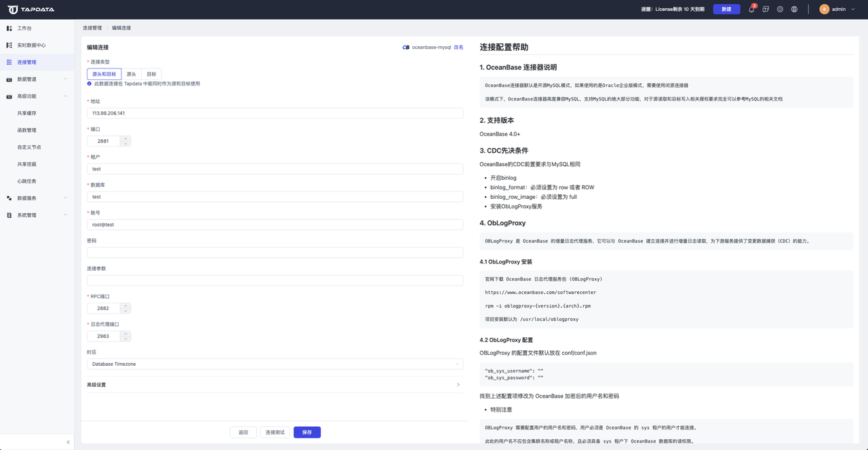Open 自定义节点 menu item
The width and height of the screenshot is (868, 450).
click(29, 147)
